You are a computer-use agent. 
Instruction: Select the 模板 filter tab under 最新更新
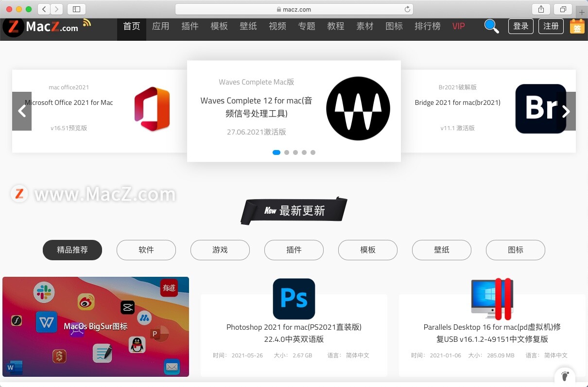pos(368,250)
